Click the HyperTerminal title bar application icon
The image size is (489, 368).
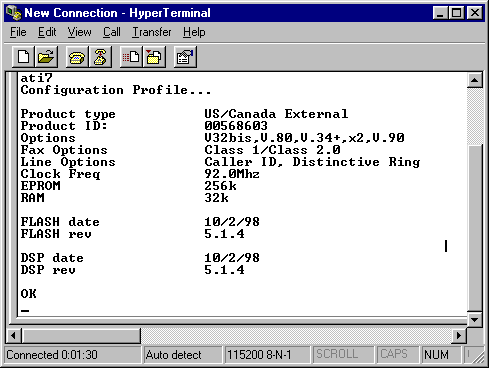click(14, 13)
